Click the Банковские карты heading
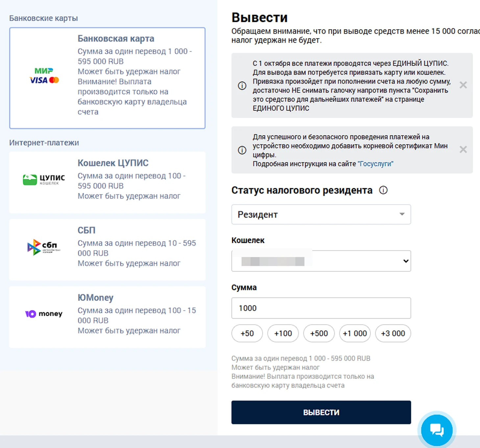Screen dimensions: 480x448 (x=43, y=18)
